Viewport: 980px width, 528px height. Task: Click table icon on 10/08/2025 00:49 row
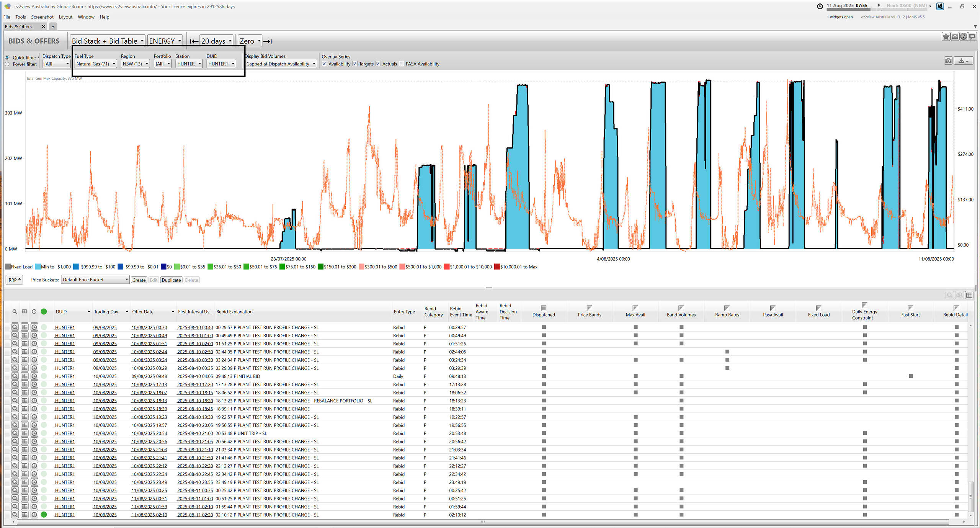24,335
